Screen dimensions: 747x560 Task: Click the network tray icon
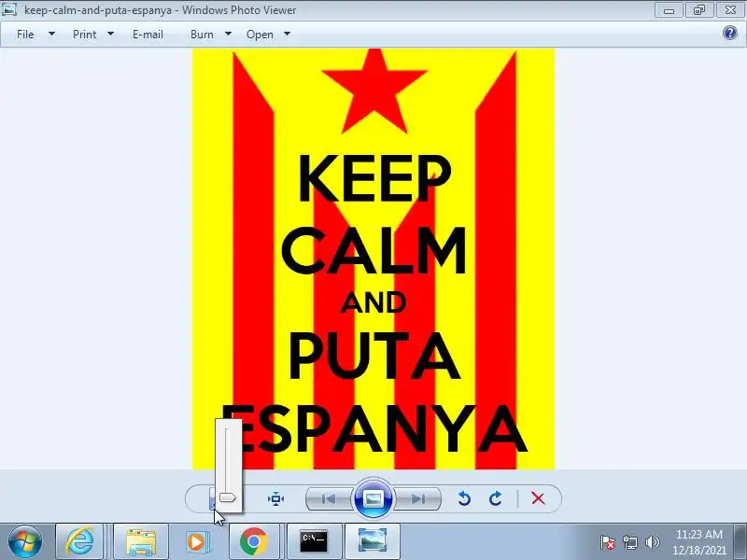click(629, 542)
